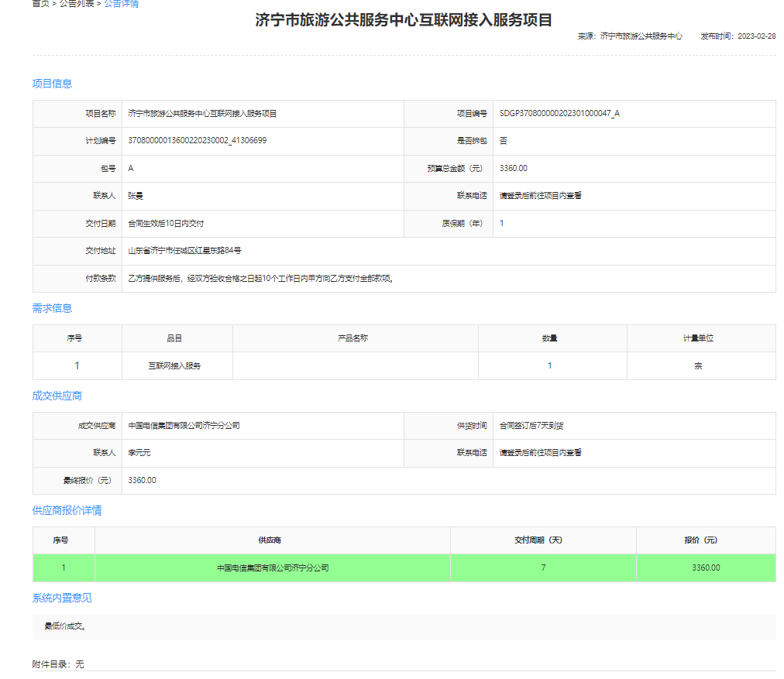This screenshot has height=679, width=784.
Task: Click the page title heading
Action: (404, 21)
